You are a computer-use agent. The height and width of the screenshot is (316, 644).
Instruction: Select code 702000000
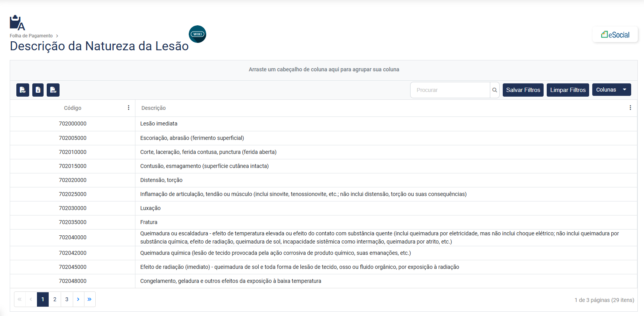[x=73, y=124]
